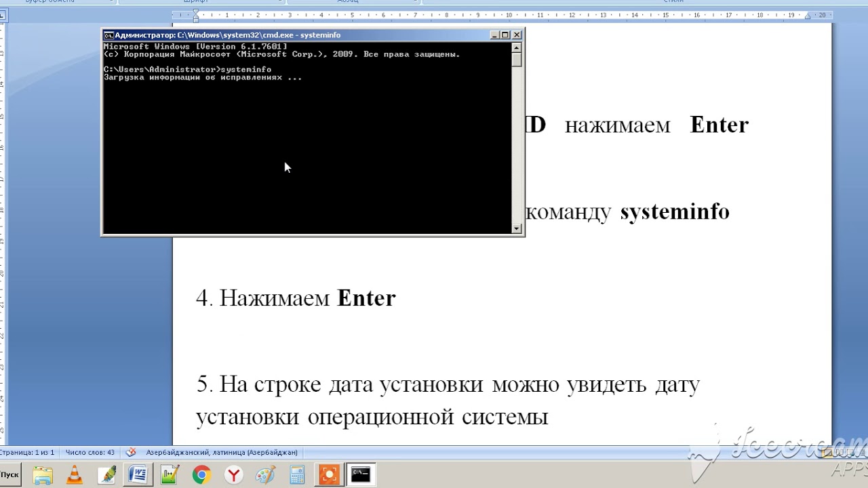Click bold 'systeminfo' in Word document
Screen dimensions: 868x488
675,211
